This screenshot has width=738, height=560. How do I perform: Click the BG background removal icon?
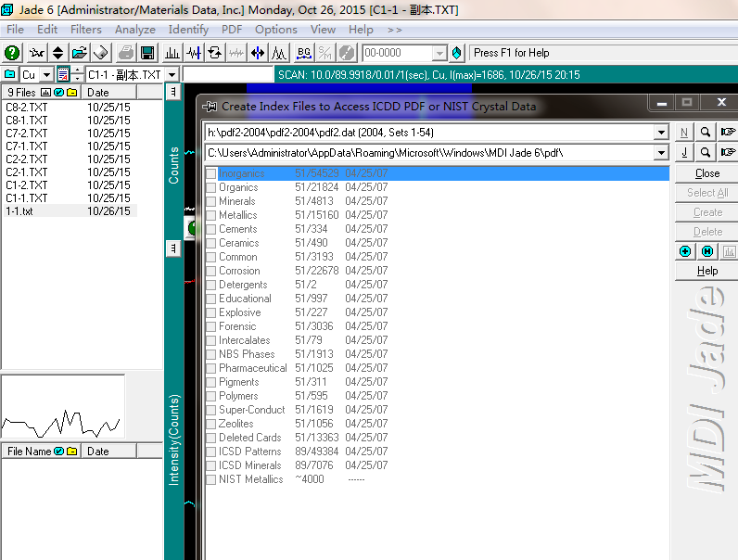tap(304, 53)
